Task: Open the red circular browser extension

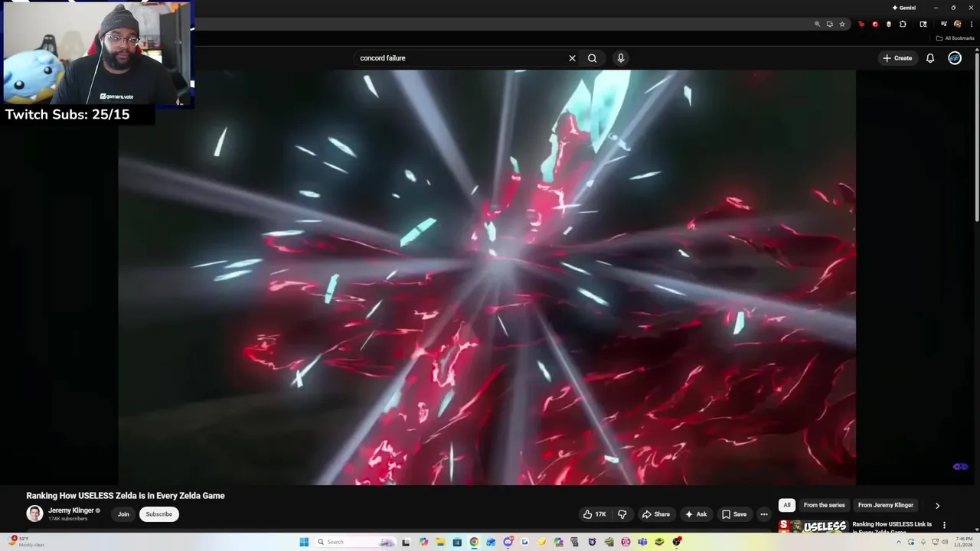Action: click(x=875, y=24)
